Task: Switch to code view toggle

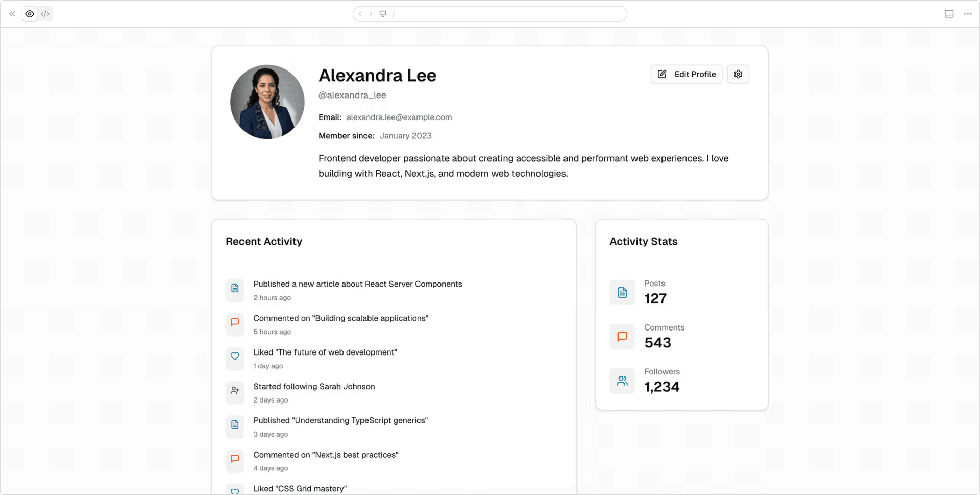Action: pyautogui.click(x=45, y=14)
